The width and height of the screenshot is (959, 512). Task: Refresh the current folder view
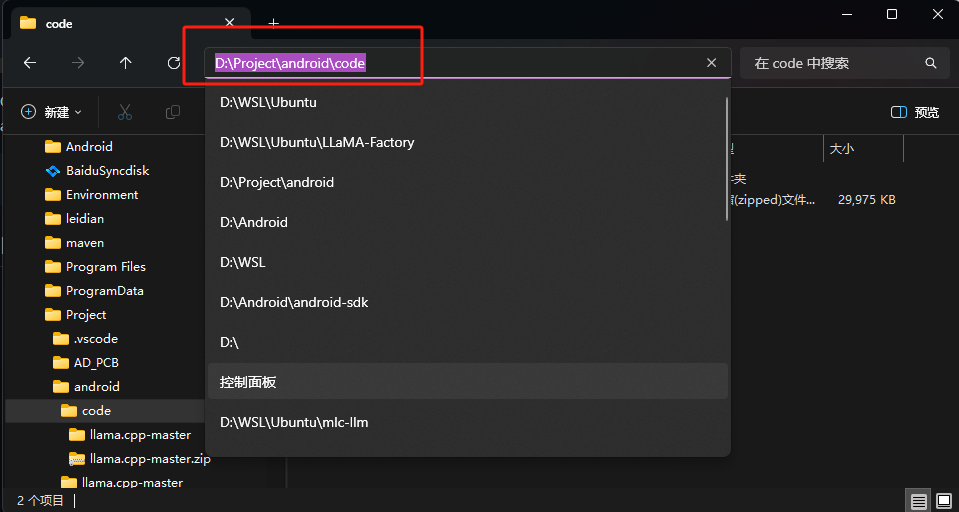(x=174, y=62)
